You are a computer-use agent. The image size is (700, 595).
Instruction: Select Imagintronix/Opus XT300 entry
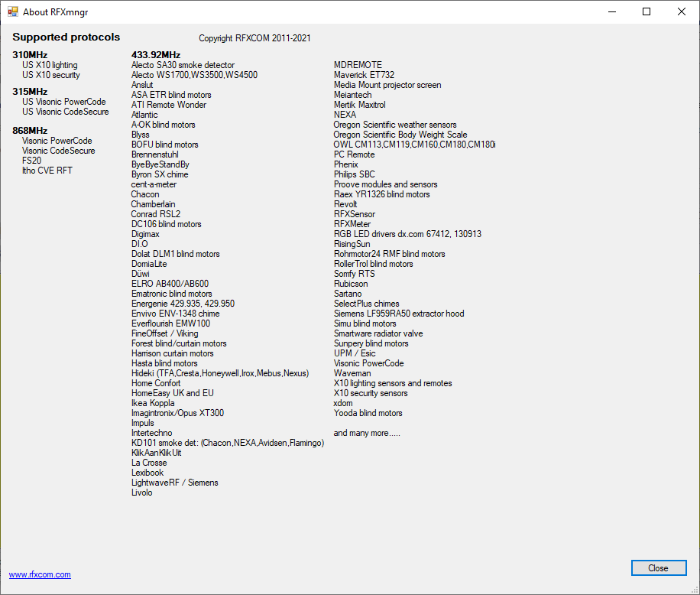pyautogui.click(x=178, y=413)
